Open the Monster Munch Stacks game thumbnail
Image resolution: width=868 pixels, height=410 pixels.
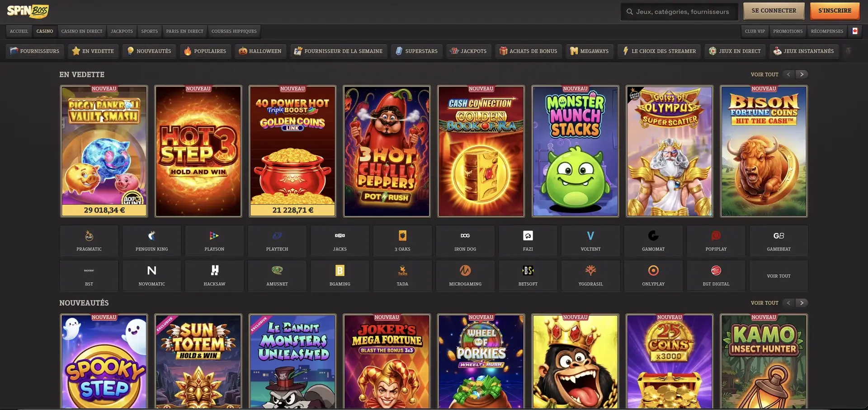click(575, 151)
